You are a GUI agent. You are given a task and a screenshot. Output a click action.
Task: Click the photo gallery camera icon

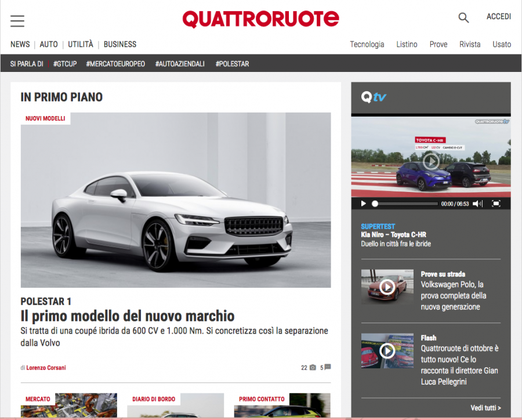(313, 367)
